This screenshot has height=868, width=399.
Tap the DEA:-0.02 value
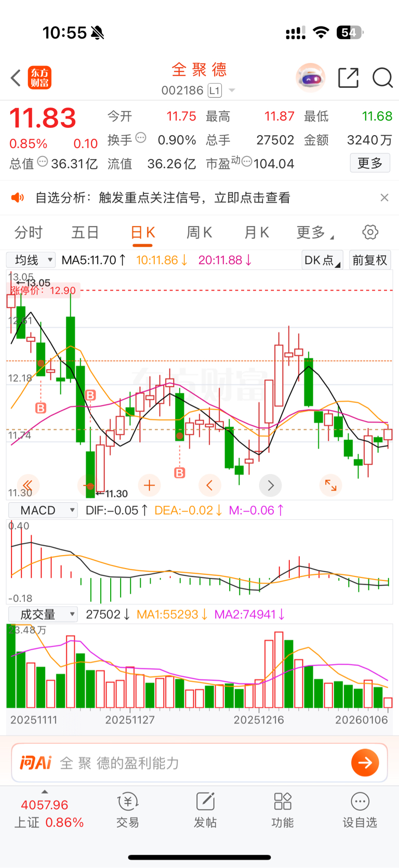point(189,510)
